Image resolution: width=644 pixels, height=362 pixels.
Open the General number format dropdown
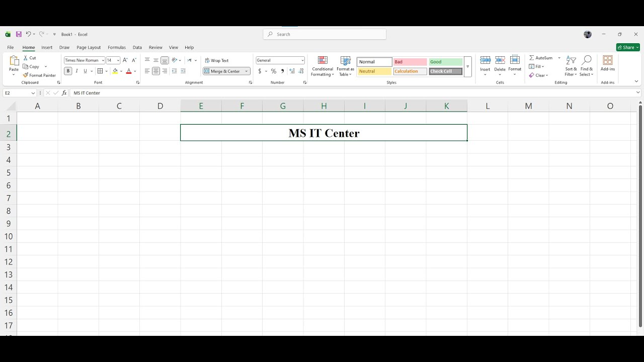click(302, 60)
